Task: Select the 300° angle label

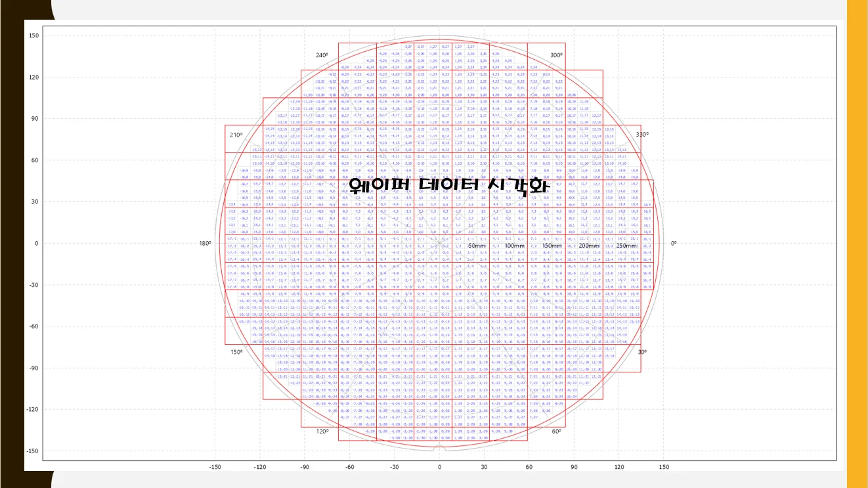Action: [x=556, y=56]
